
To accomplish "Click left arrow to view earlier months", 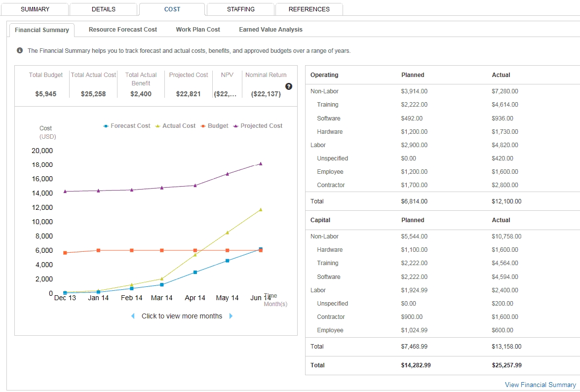I will [133, 316].
